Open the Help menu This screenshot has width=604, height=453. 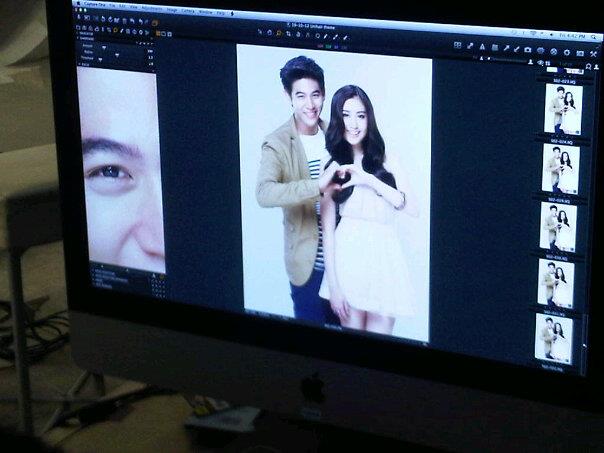[221, 13]
